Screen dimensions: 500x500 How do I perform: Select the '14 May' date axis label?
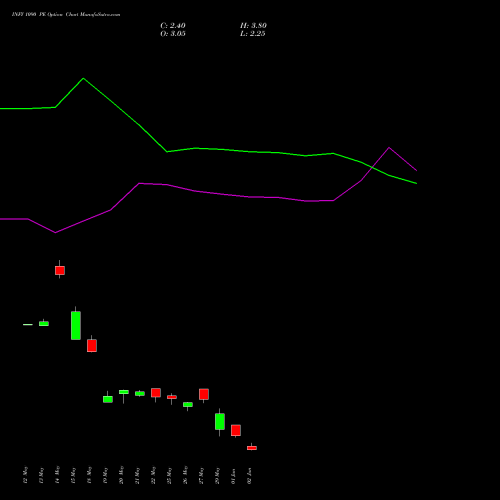[57, 475]
